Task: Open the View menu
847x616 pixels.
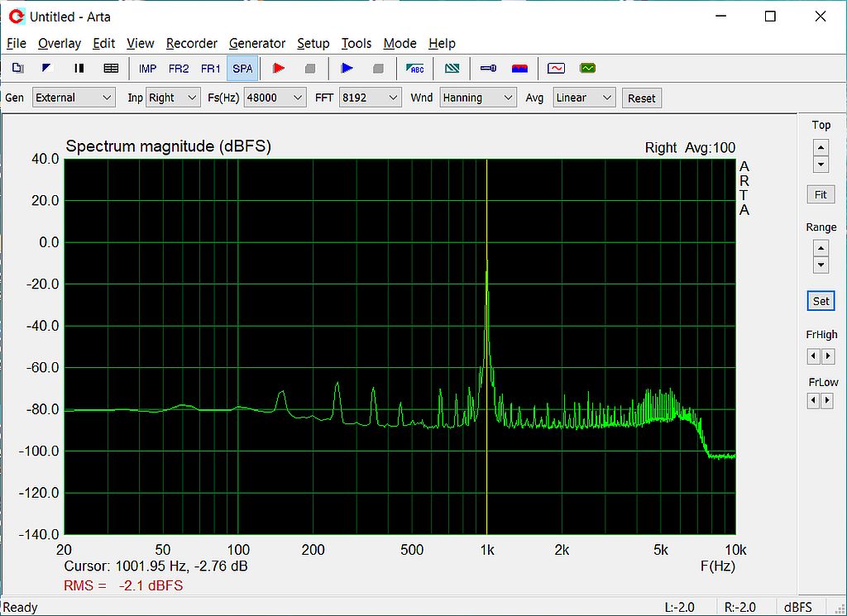Action: pos(141,43)
